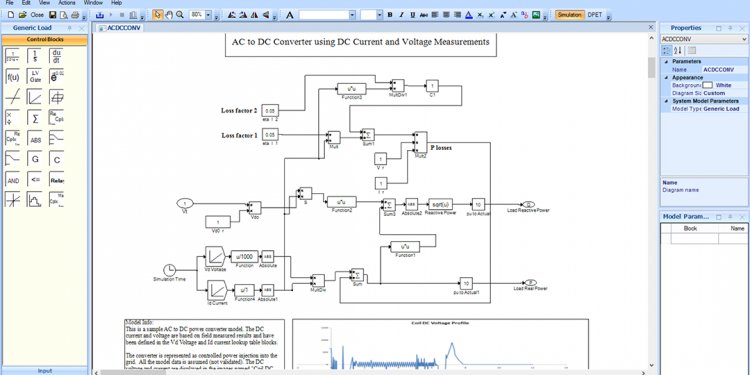Expand file toolbar overflow options
This screenshot has height=375, width=750.
click(84, 18)
